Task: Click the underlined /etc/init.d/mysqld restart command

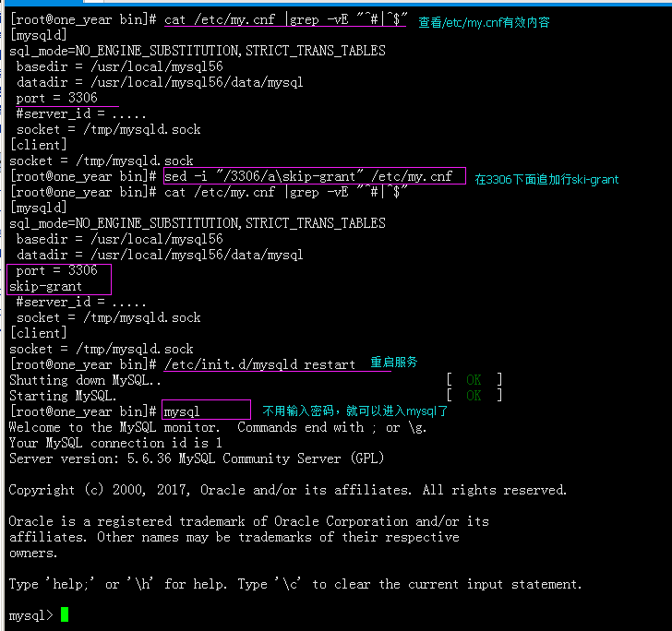Action: (x=259, y=364)
